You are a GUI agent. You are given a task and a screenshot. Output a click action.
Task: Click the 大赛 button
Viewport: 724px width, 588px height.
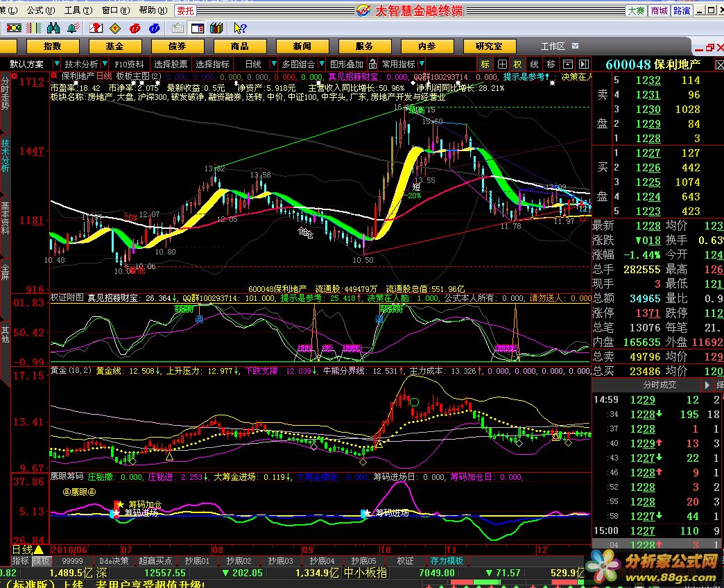pyautogui.click(x=636, y=10)
